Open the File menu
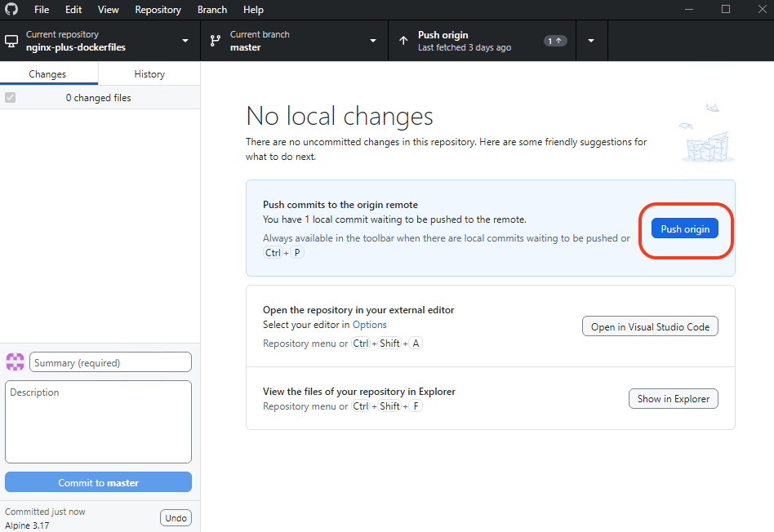This screenshot has width=774, height=532. tap(42, 10)
